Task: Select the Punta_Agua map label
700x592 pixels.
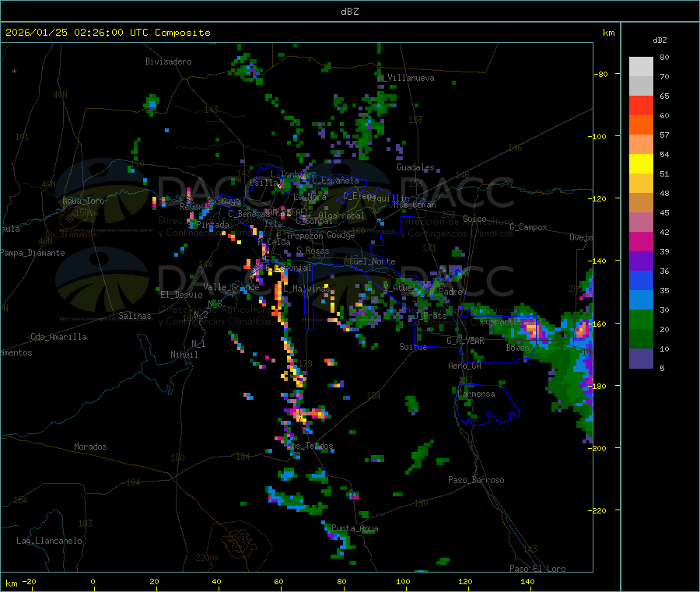Action: coord(355,528)
